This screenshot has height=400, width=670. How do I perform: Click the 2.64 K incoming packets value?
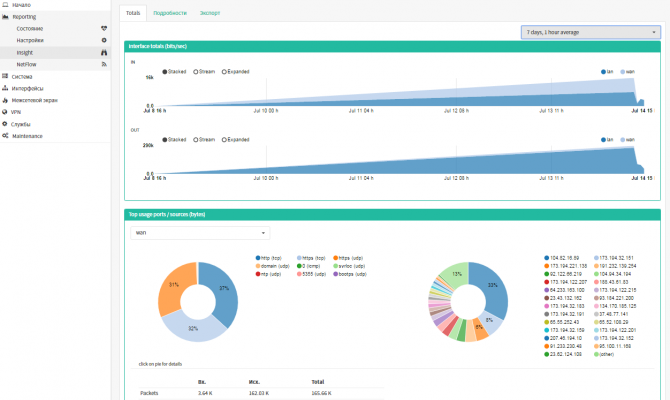[205, 393]
